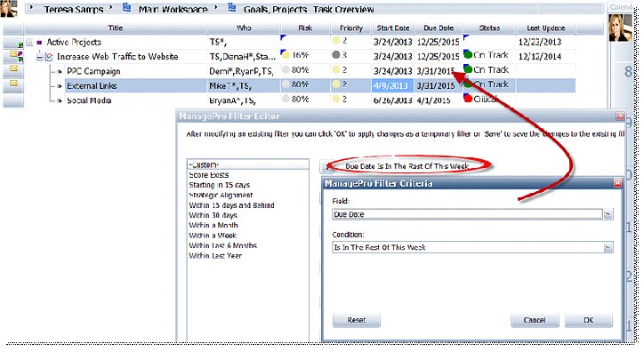The image size is (644, 352).
Task: Select Within 15 days and Behind filter
Action: click(231, 205)
